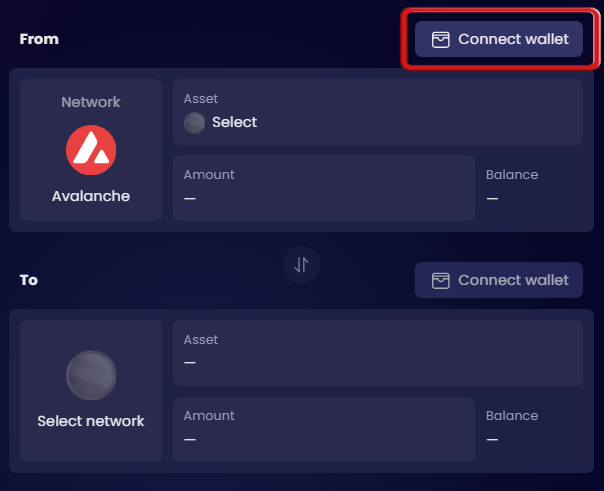Viewport: 604px width, 491px height.
Task: Click the From Amount input field
Action: [324, 188]
